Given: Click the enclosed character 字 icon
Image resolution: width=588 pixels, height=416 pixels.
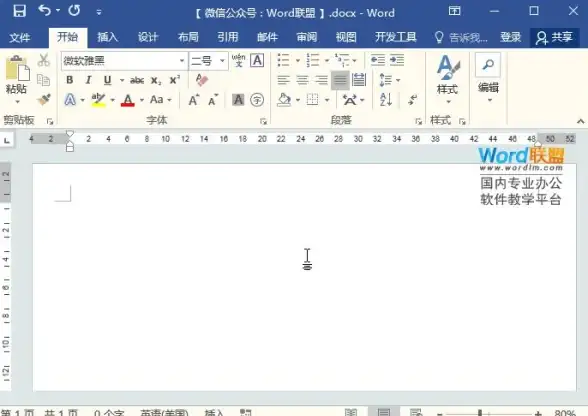Looking at the screenshot, I should (257, 100).
